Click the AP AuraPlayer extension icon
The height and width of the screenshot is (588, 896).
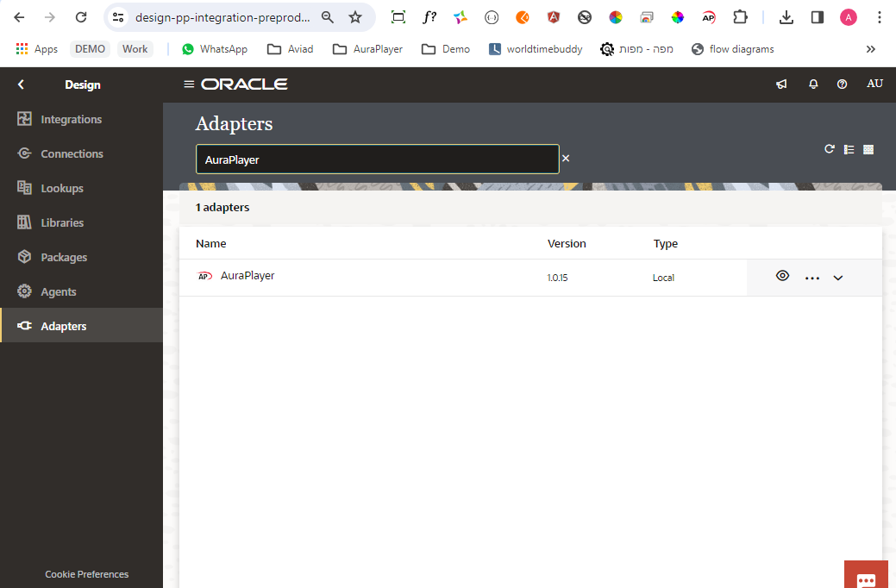(x=709, y=17)
